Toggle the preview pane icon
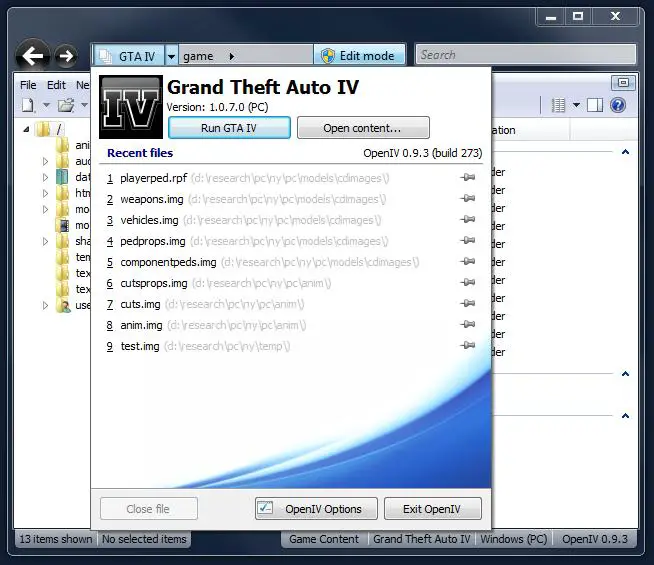 (595, 105)
